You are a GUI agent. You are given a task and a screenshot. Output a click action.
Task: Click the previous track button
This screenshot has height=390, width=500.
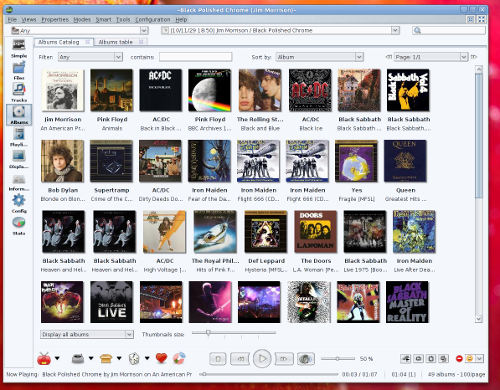(x=240, y=359)
